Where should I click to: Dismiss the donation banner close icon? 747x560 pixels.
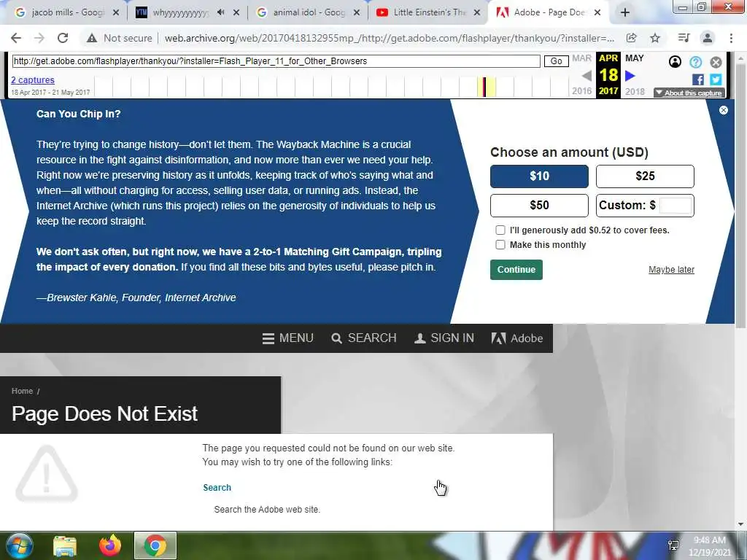724,110
